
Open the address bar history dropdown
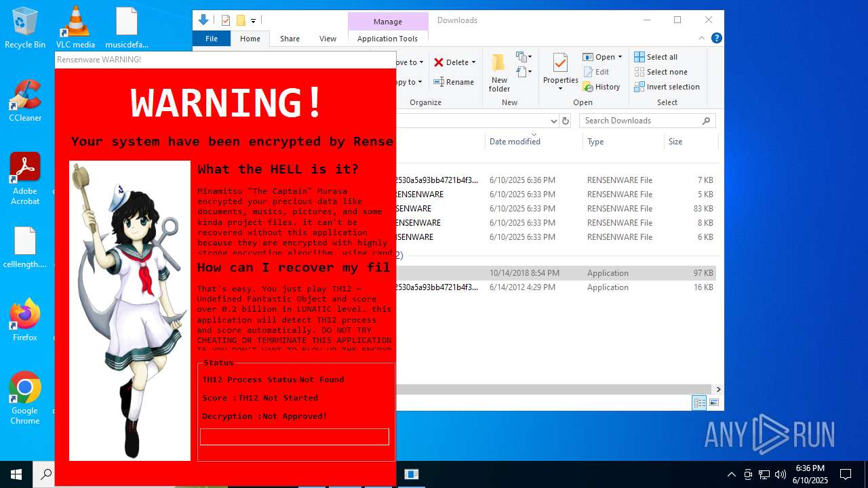coord(553,121)
